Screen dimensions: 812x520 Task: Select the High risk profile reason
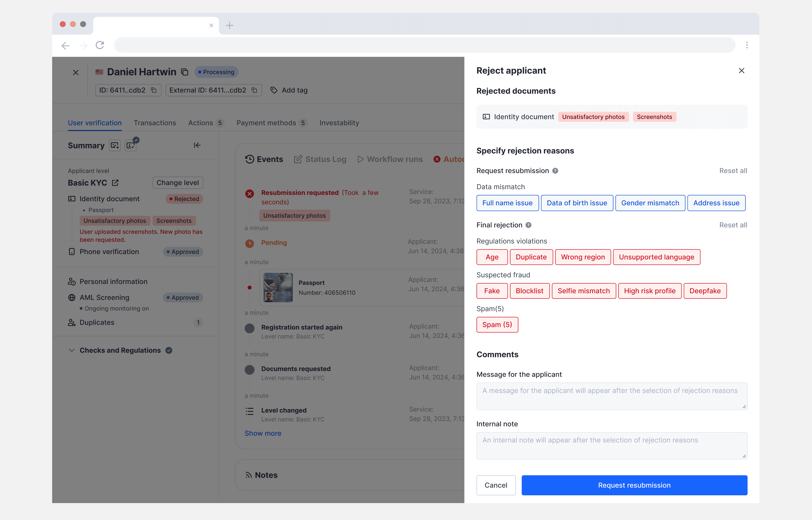tap(650, 291)
